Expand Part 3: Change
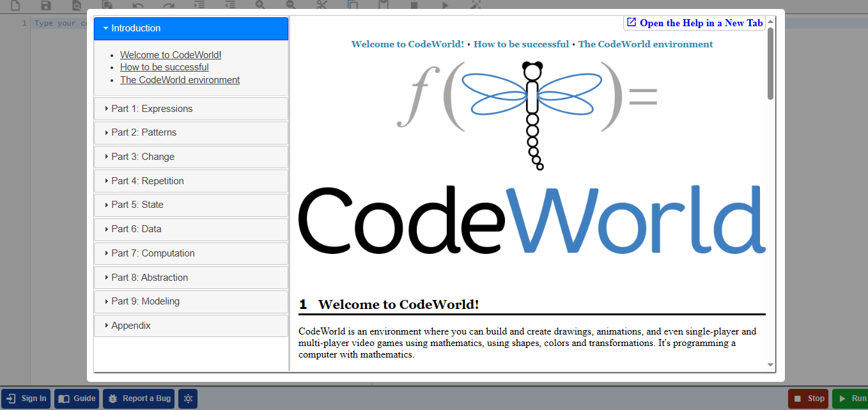 coord(191,157)
